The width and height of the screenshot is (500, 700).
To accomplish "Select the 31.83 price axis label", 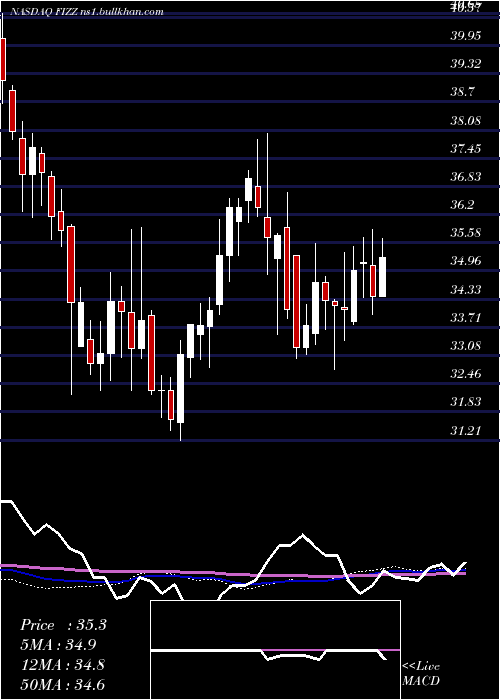I will point(466,402).
